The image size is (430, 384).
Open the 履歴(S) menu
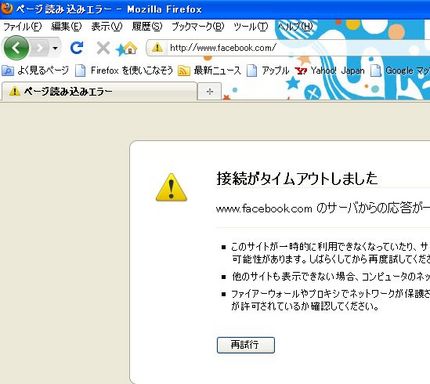pyautogui.click(x=147, y=27)
